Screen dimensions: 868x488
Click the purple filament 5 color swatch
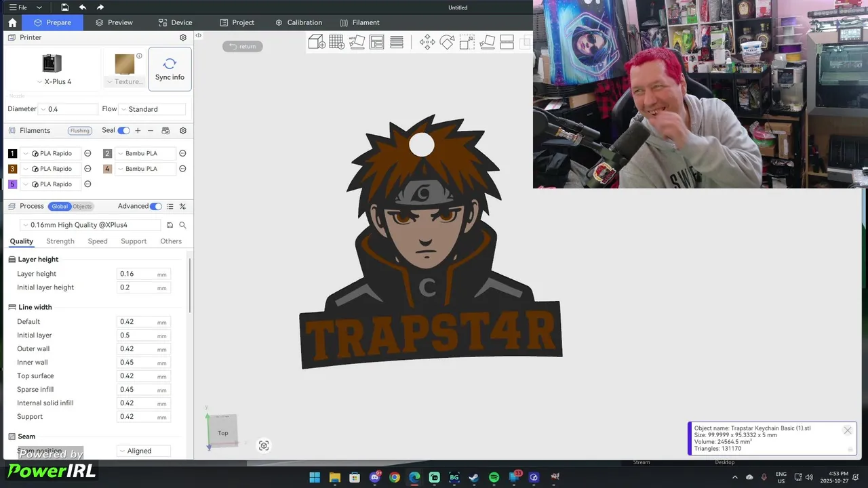[12, 184]
